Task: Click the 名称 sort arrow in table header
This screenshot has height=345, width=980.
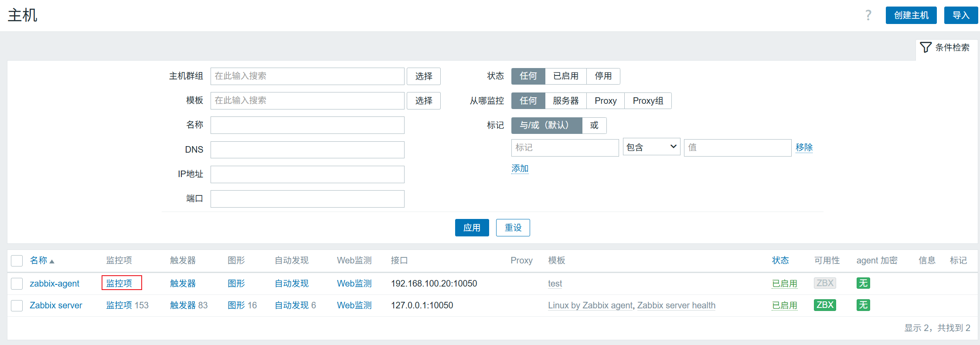Action: pos(52,261)
